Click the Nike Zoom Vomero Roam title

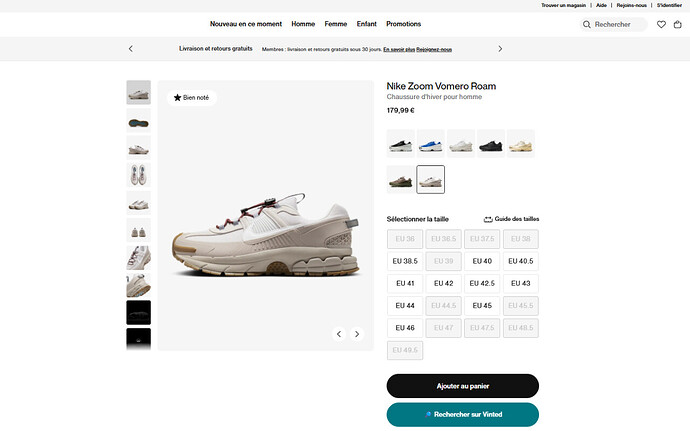(x=441, y=86)
